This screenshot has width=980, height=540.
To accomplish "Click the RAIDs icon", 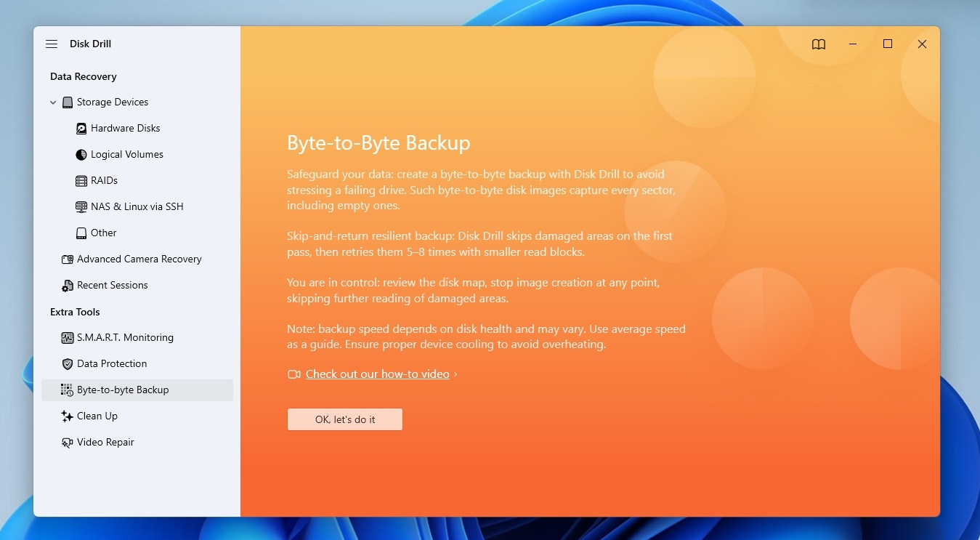I will pyautogui.click(x=81, y=181).
